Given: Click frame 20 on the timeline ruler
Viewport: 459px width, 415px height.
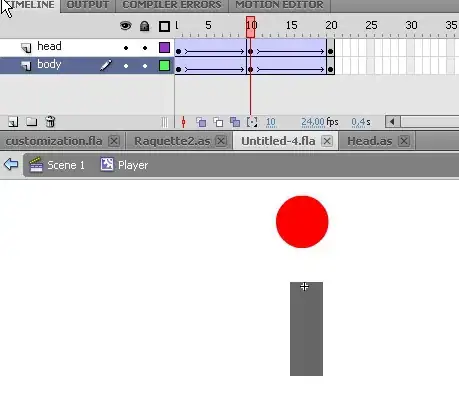Looking at the screenshot, I should 331,25.
